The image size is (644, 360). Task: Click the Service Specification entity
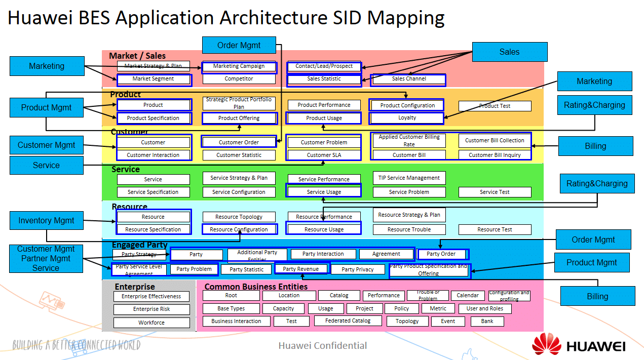point(153,192)
